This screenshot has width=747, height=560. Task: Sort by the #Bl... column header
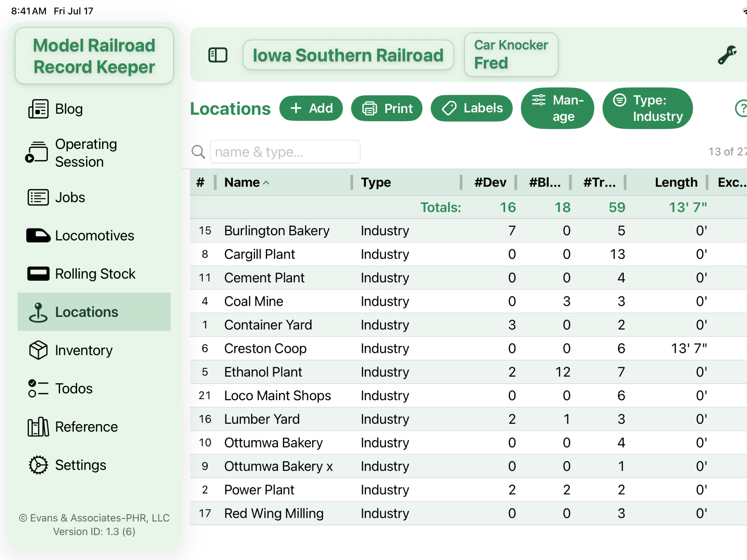click(545, 183)
